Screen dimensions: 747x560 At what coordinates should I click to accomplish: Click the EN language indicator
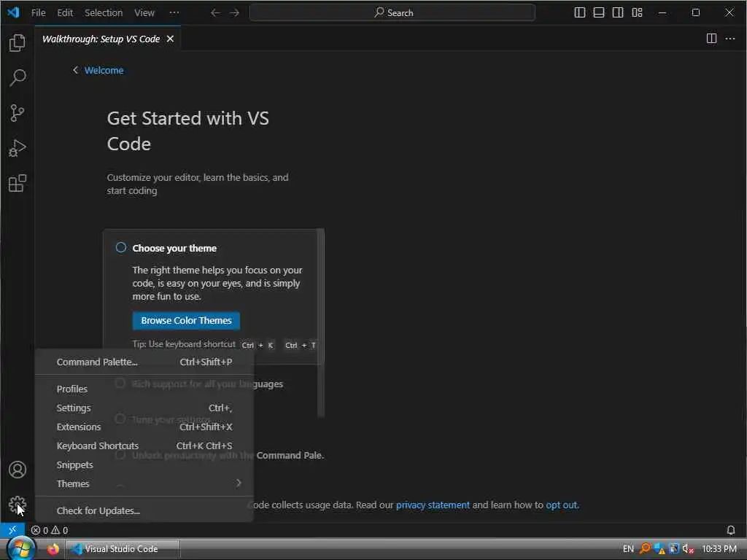click(628, 549)
